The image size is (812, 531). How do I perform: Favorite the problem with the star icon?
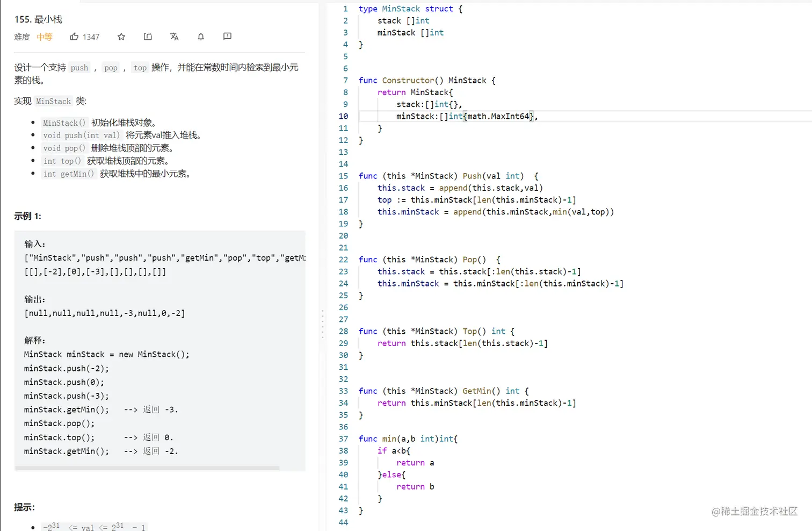121,37
